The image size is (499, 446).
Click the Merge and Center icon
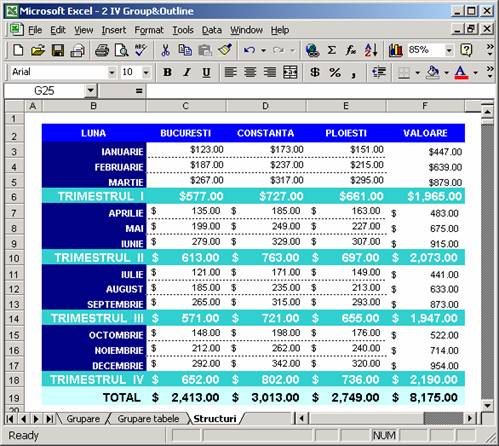(290, 72)
